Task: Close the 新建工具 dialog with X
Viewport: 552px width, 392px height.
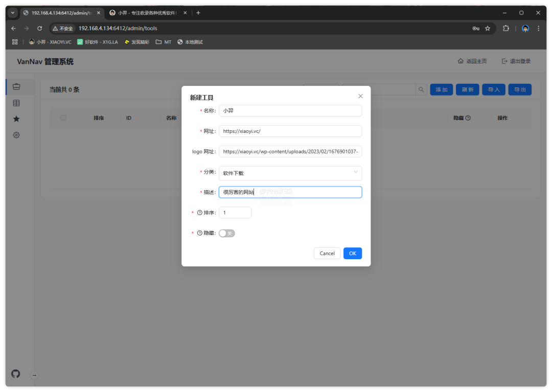Action: (360, 96)
